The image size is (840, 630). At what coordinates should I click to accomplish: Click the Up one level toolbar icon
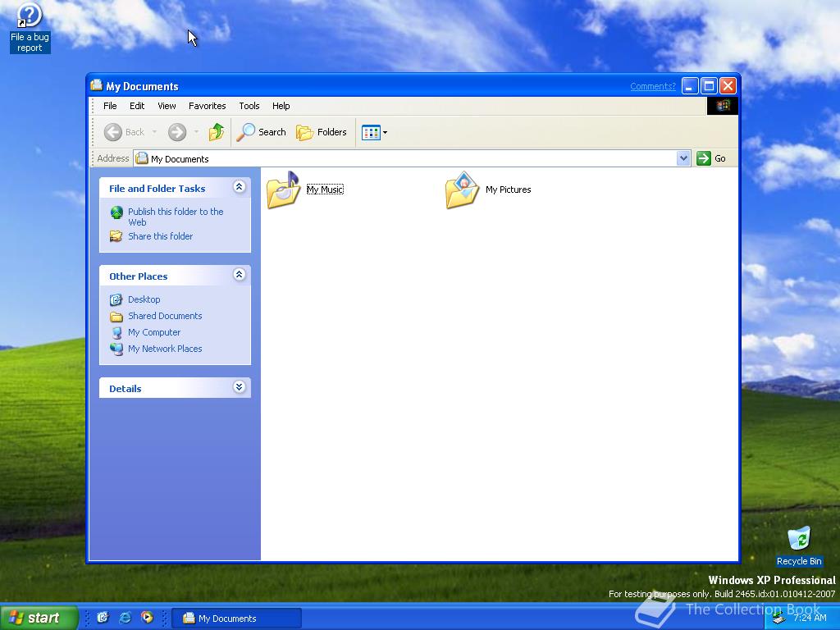coord(217,132)
